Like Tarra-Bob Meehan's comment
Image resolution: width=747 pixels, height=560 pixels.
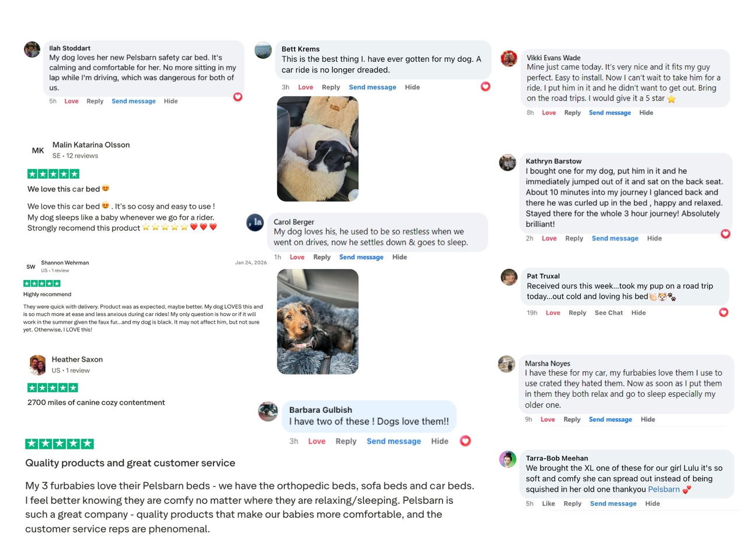click(549, 503)
